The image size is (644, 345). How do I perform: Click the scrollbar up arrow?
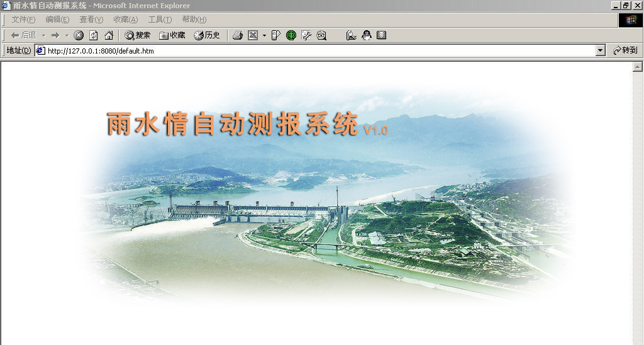click(x=638, y=67)
